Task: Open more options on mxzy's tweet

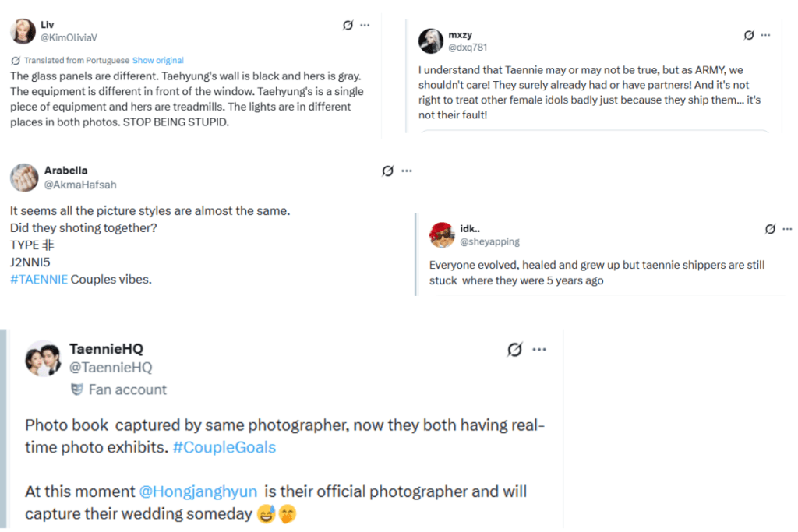Action: coord(765,34)
